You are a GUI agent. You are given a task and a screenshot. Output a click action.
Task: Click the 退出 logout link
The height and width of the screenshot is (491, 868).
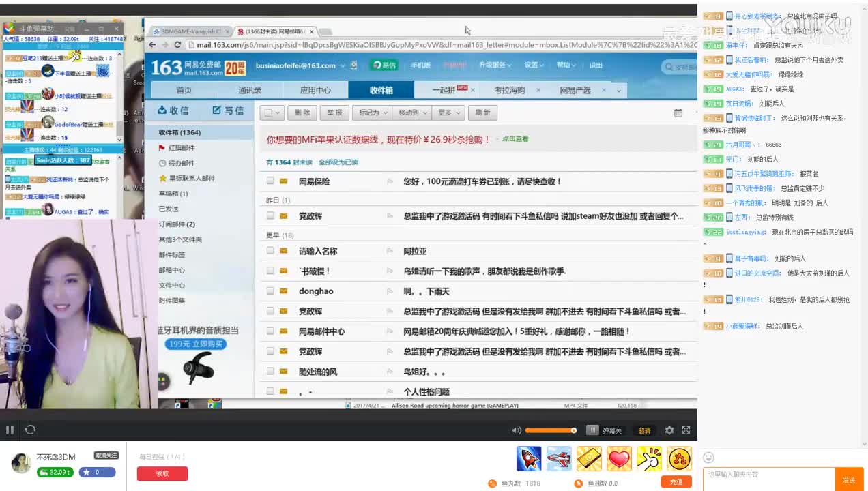[596, 65]
